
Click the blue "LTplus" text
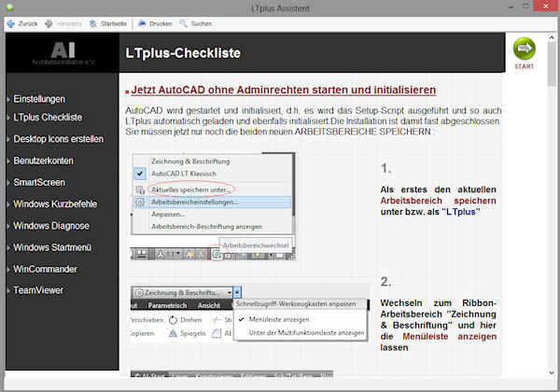461,212
